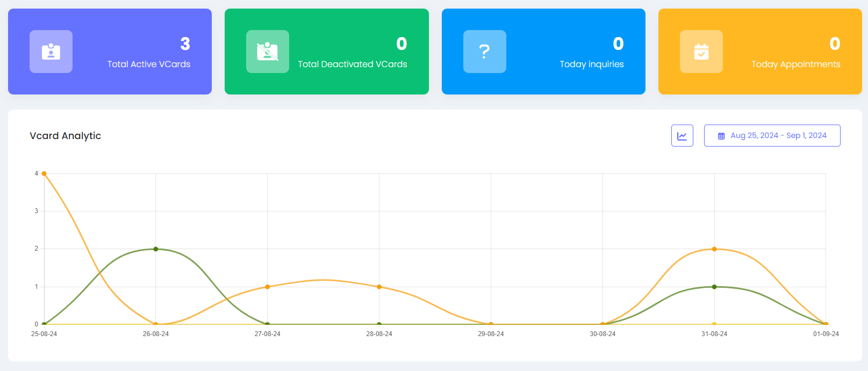The width and height of the screenshot is (868, 371).
Task: Click the calendar icon in date range picker
Action: coord(721,136)
